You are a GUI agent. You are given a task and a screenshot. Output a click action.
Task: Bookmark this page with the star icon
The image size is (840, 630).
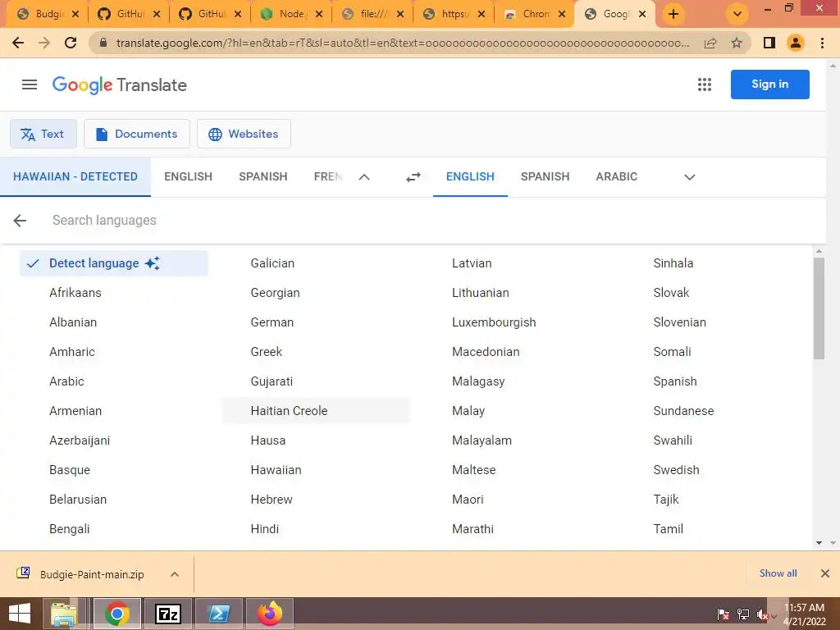point(737,43)
